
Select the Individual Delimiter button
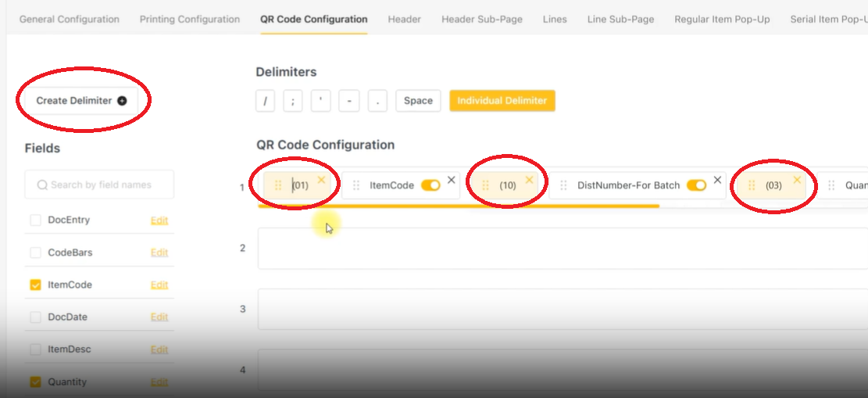tap(502, 101)
